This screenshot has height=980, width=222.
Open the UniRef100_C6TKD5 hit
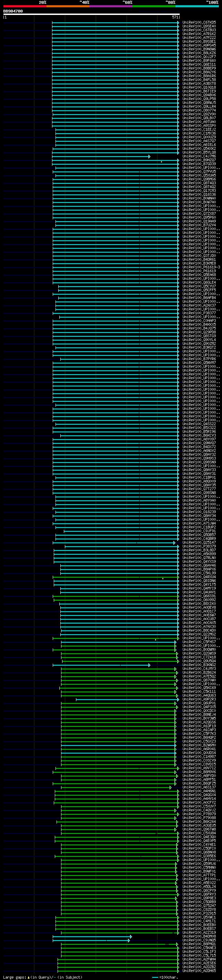[199, 23]
